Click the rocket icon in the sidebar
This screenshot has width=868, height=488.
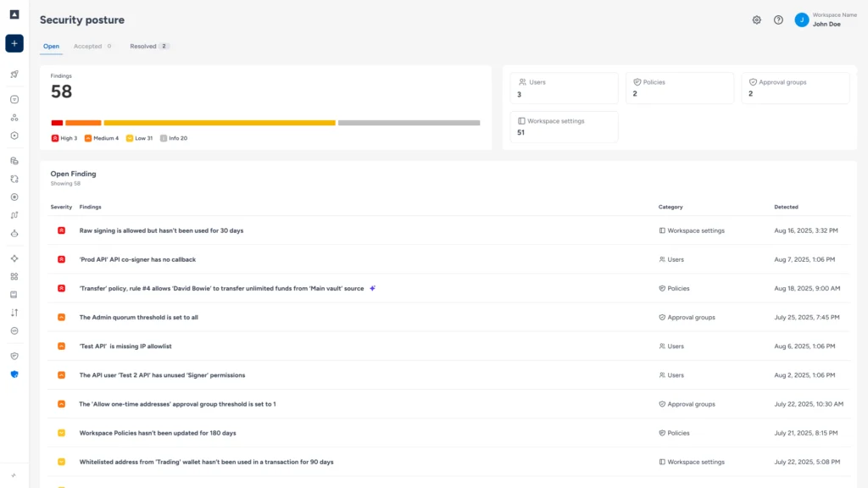[x=14, y=75]
